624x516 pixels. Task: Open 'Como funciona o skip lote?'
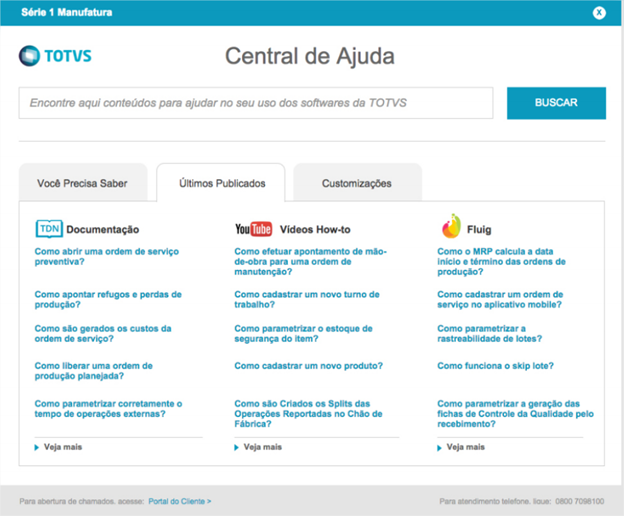[x=495, y=366]
